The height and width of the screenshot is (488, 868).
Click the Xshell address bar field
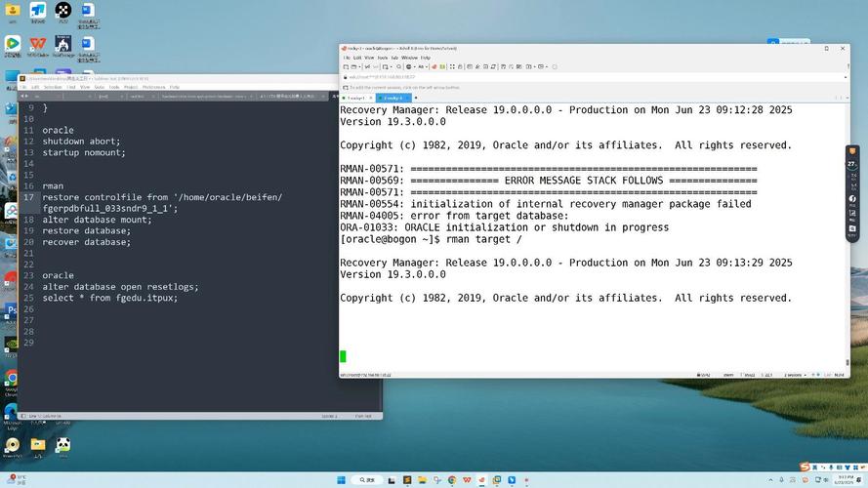(593, 77)
